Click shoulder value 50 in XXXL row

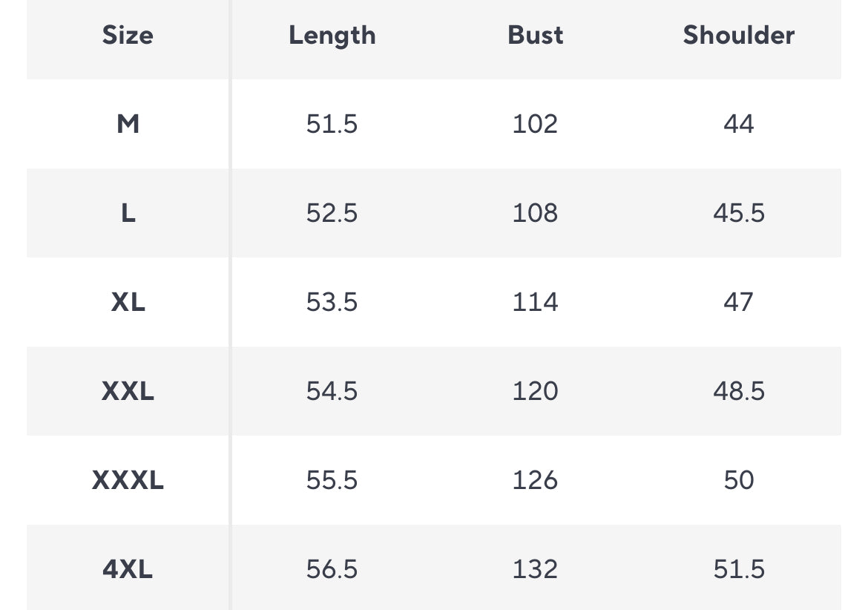click(738, 480)
